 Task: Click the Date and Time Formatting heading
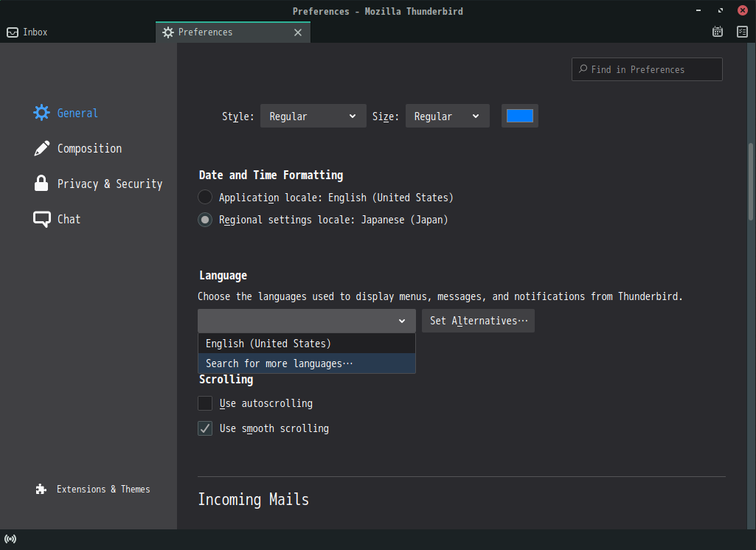(271, 175)
